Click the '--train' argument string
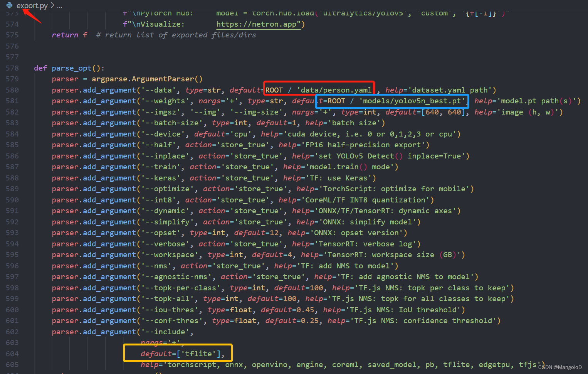 point(161,167)
